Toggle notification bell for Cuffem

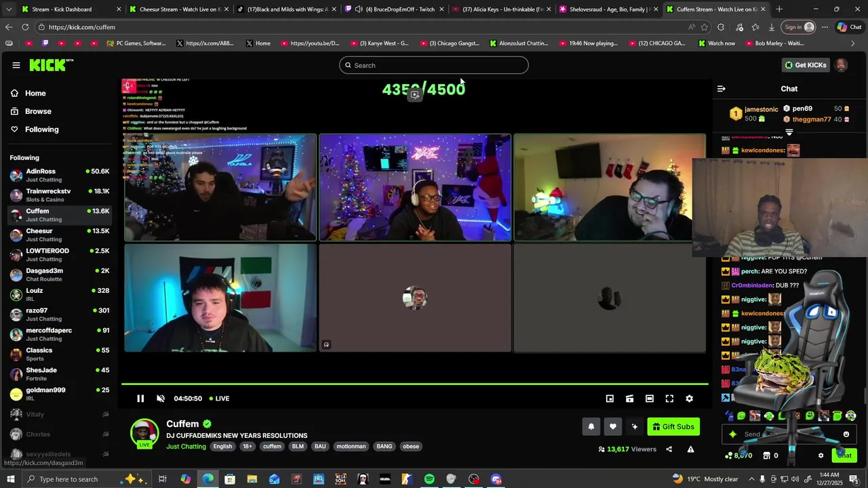591,426
